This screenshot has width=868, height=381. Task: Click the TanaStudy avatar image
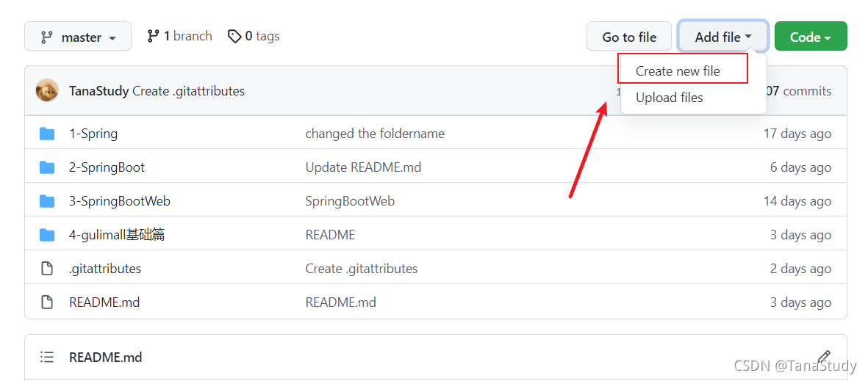47,90
